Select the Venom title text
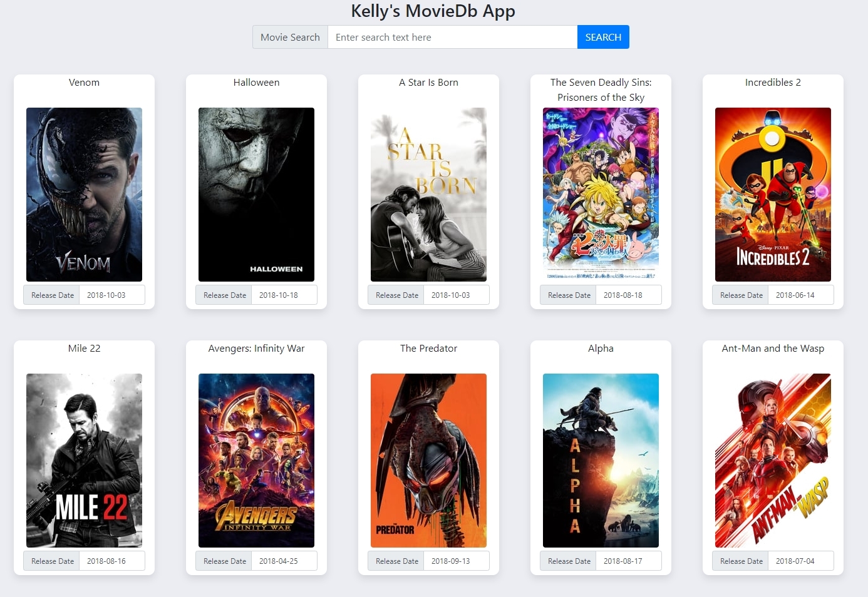The height and width of the screenshot is (597, 868). click(84, 83)
